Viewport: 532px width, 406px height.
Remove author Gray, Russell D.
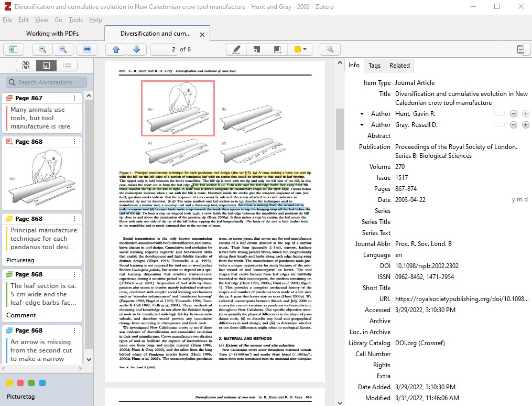click(x=513, y=125)
